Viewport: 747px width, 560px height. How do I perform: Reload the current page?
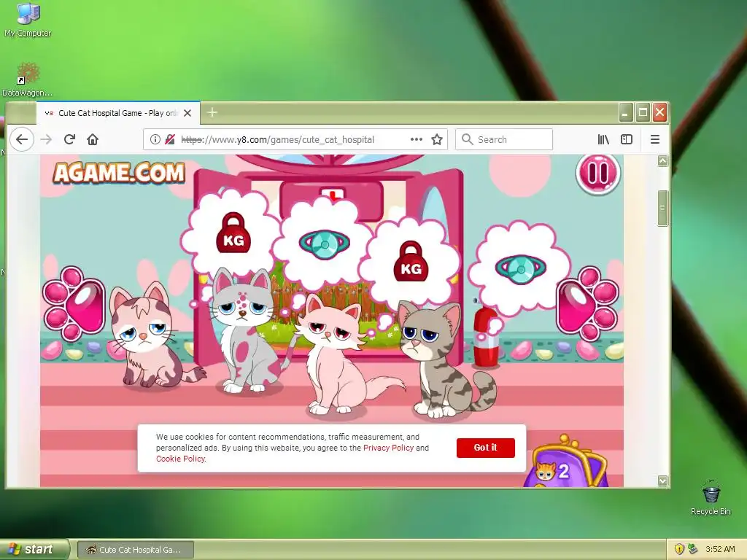pyautogui.click(x=69, y=139)
